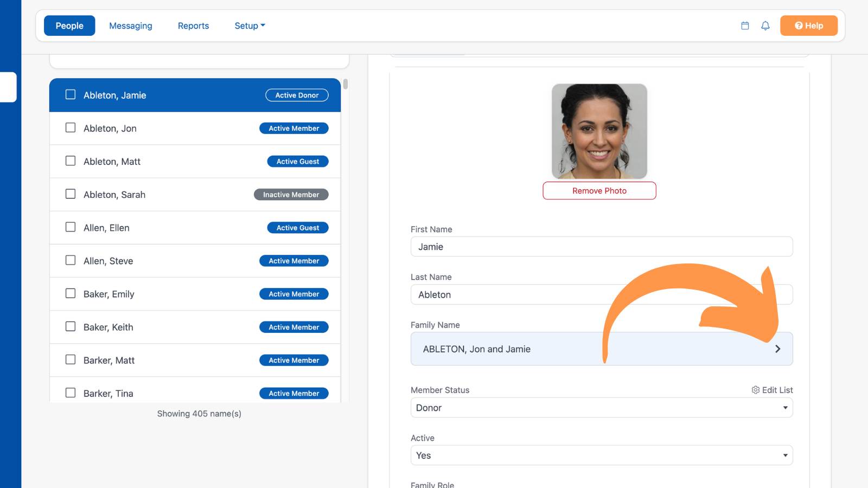Image resolution: width=868 pixels, height=488 pixels.
Task: Expand the Setup dropdown menu
Action: tap(250, 25)
